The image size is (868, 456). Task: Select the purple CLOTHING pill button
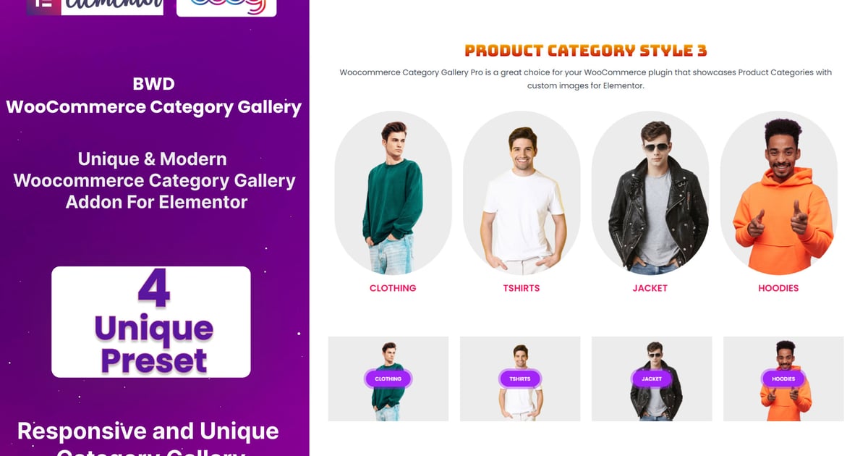coord(388,379)
